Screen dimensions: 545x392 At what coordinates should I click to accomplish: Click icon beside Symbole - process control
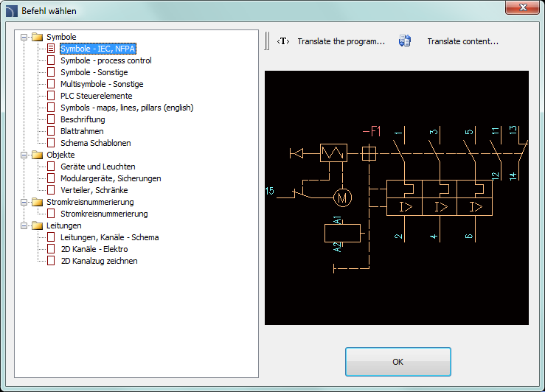point(51,60)
